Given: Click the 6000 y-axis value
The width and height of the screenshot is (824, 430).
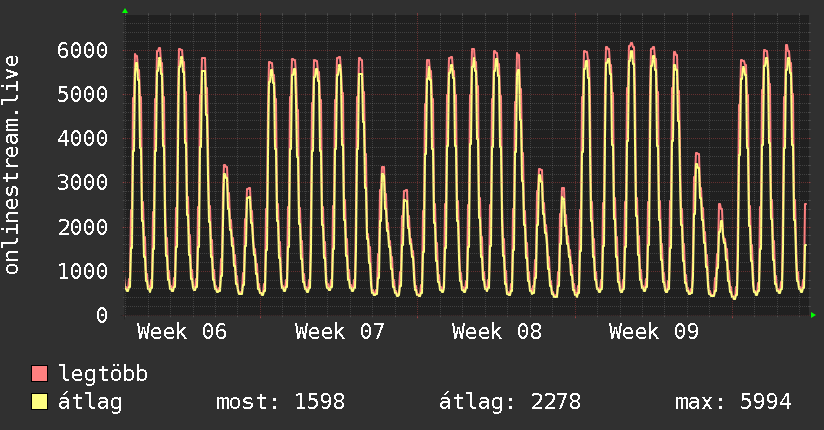Looking at the screenshot, I should click(x=83, y=50).
